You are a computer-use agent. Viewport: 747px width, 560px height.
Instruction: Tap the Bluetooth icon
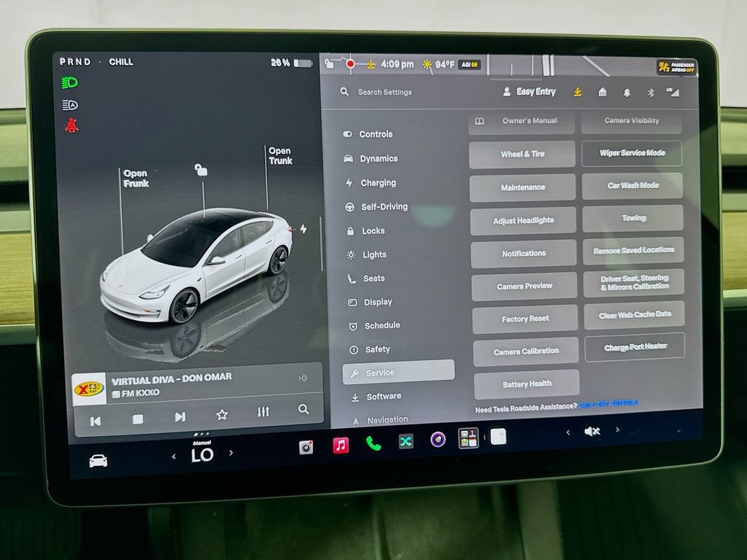[651, 93]
